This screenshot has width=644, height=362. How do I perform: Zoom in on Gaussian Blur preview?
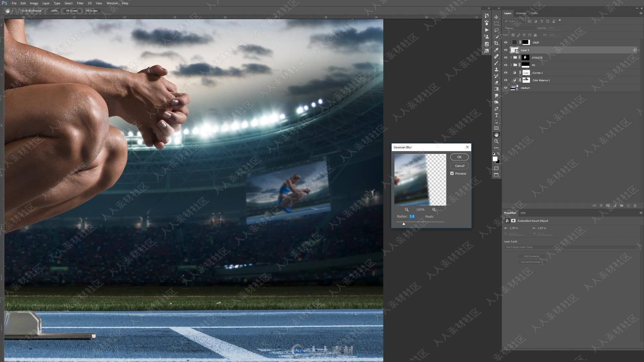pyautogui.click(x=434, y=209)
